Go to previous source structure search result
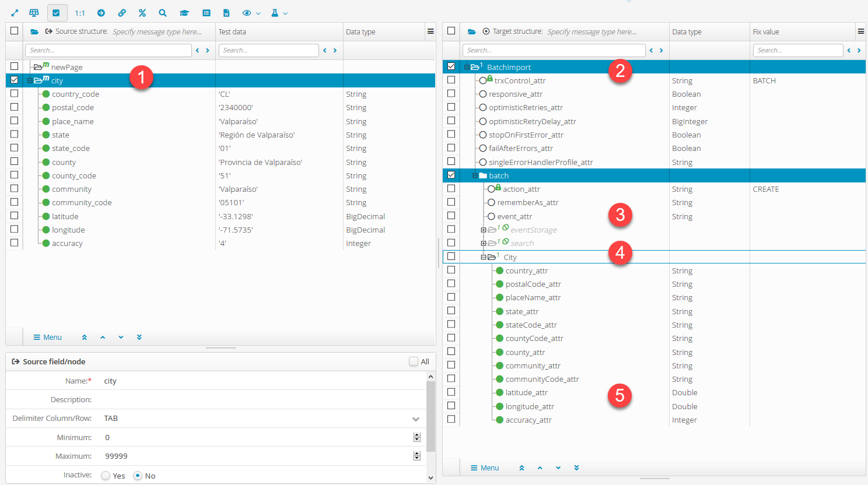The image size is (868, 485). click(x=197, y=50)
